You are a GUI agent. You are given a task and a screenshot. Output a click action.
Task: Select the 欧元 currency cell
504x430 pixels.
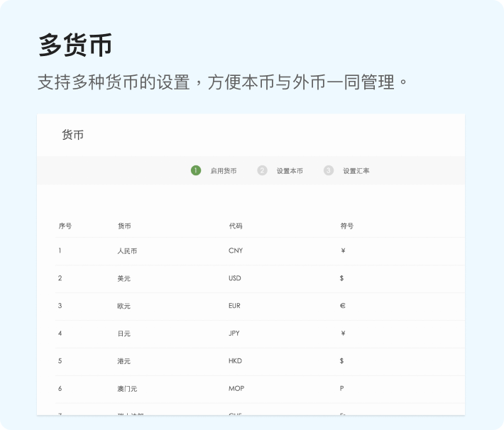click(x=124, y=306)
